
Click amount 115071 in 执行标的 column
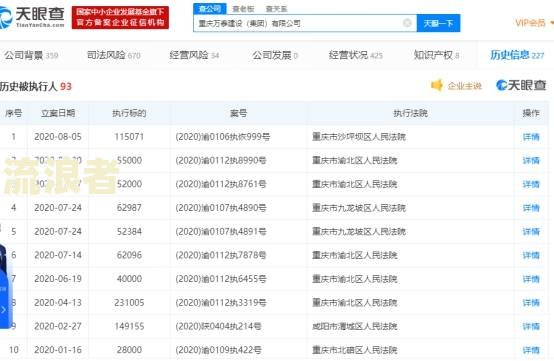[129, 137]
